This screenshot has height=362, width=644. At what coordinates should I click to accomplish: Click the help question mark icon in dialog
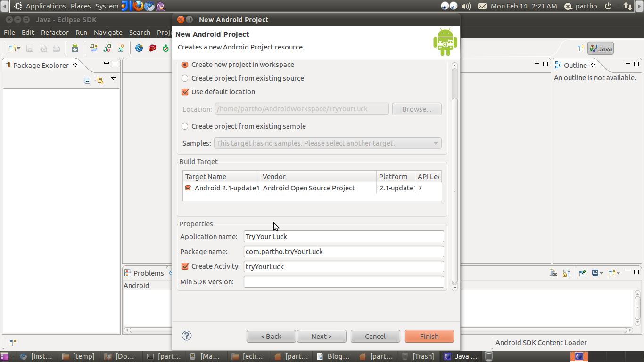click(x=187, y=336)
